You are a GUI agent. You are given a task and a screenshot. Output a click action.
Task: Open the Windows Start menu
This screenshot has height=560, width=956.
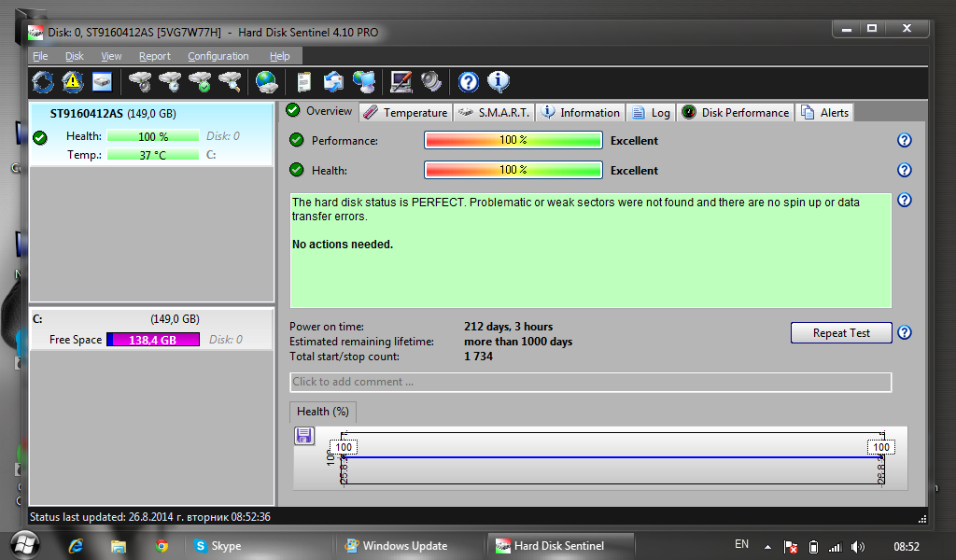24,545
